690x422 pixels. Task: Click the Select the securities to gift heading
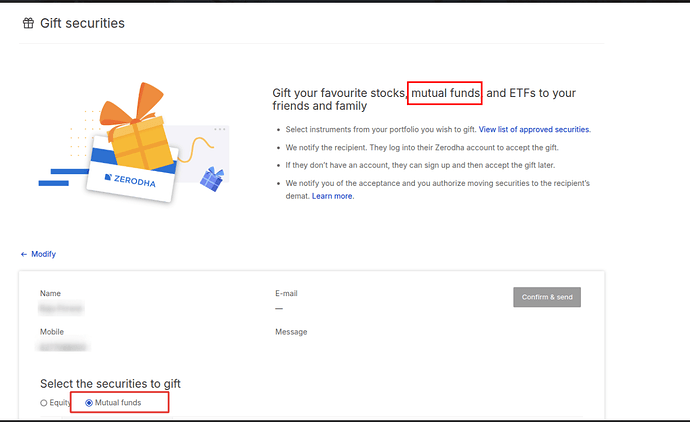[110, 384]
